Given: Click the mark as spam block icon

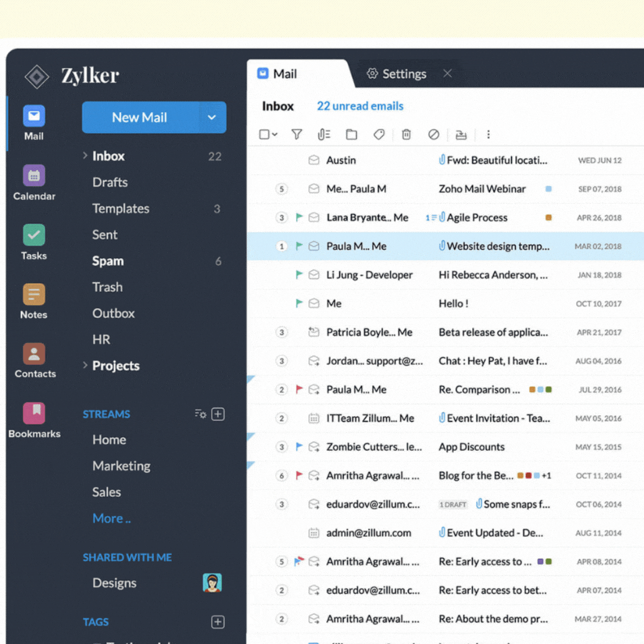Looking at the screenshot, I should [434, 134].
